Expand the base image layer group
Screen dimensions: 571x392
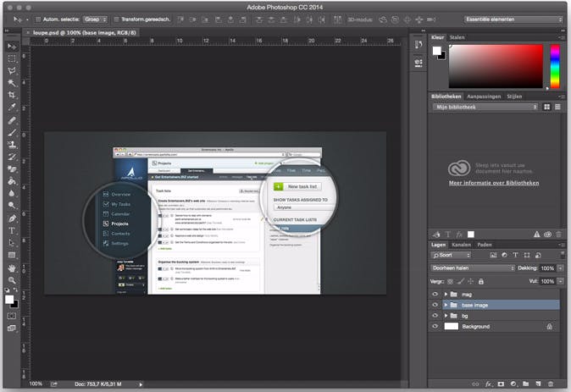(x=446, y=305)
